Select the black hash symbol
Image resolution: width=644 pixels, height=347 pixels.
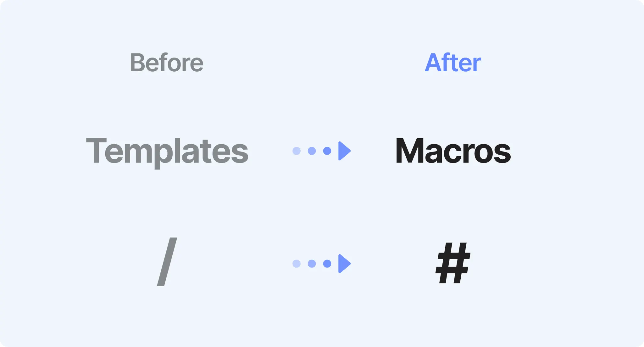[x=453, y=263]
